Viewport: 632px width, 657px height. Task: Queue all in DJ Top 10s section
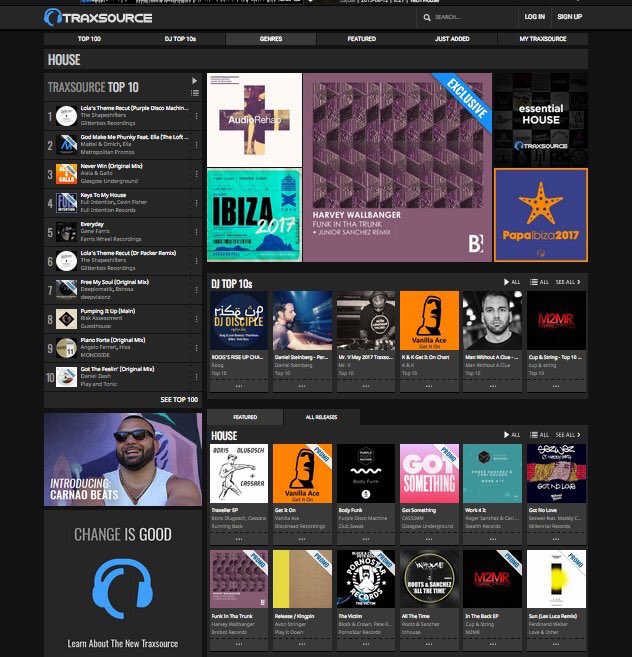pos(539,282)
